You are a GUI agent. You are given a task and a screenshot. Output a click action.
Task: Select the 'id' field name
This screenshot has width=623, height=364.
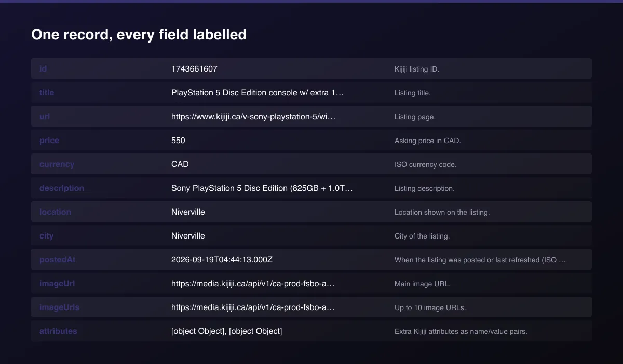[43, 68]
